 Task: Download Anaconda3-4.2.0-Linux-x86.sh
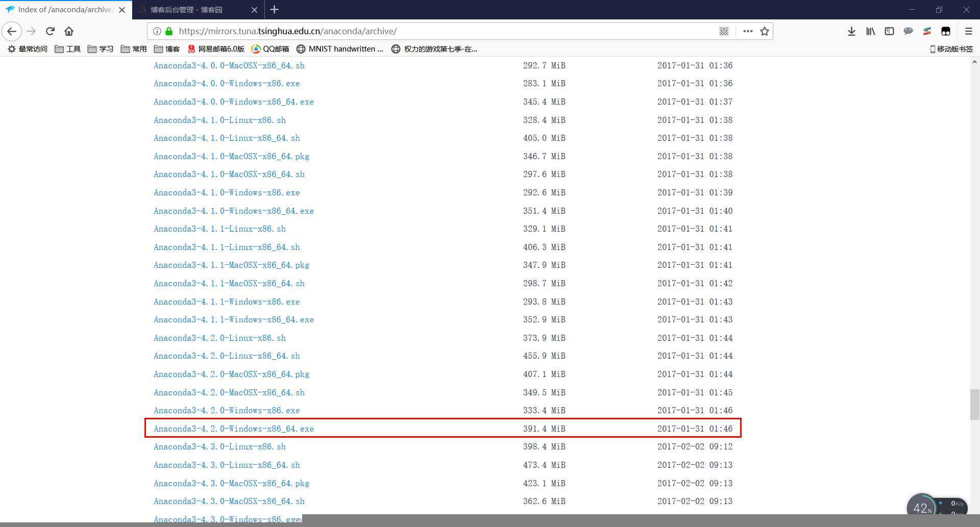coord(219,338)
